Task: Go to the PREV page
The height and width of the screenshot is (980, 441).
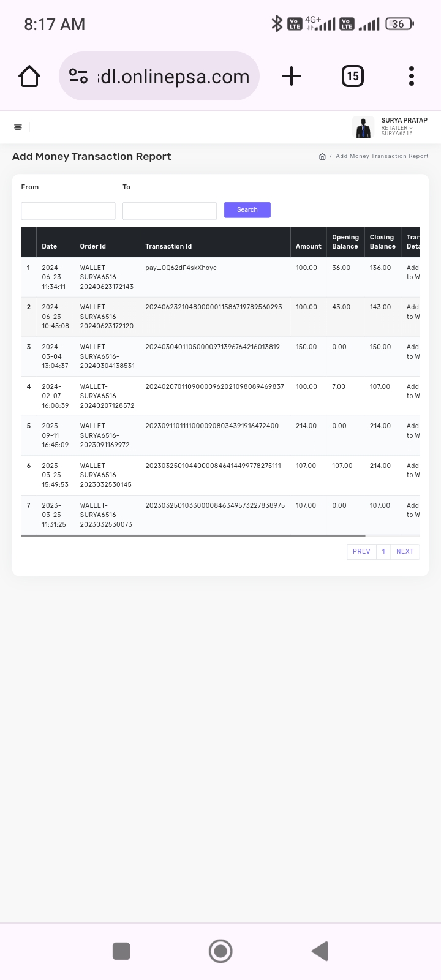Action: coord(361,552)
